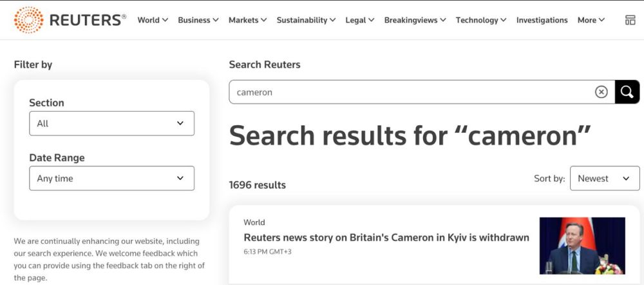Open the Date Range dropdown
The width and height of the screenshot is (644, 285).
(x=111, y=179)
